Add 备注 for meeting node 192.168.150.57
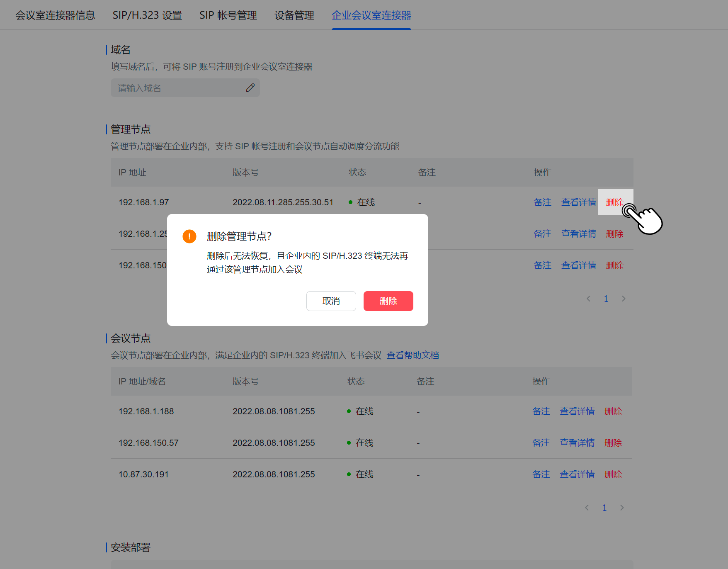Screen dimensions: 728x569 click(541, 443)
